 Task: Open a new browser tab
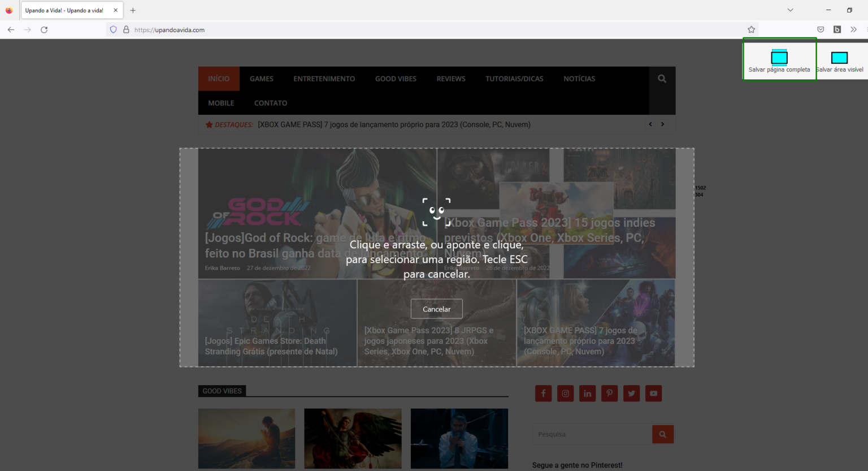point(132,10)
